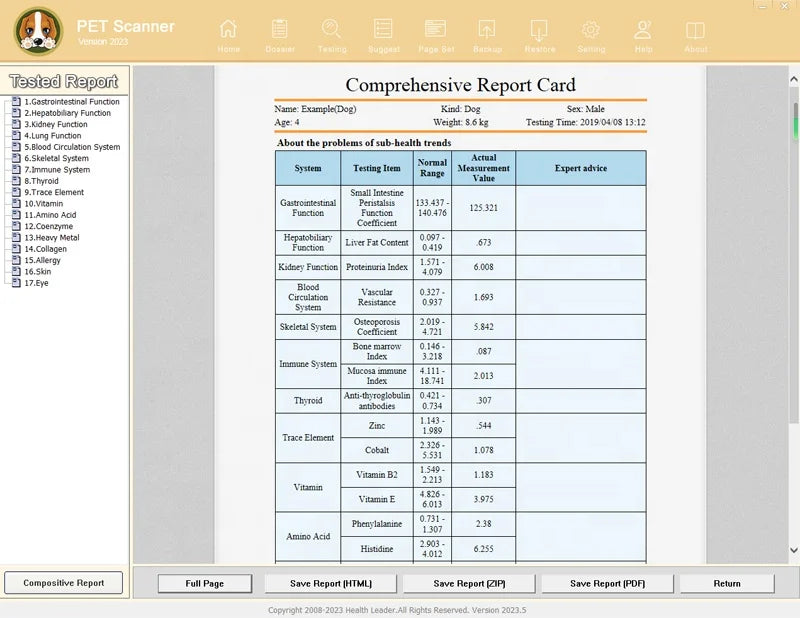
Task: Click the Return button
Action: pyautogui.click(x=727, y=584)
